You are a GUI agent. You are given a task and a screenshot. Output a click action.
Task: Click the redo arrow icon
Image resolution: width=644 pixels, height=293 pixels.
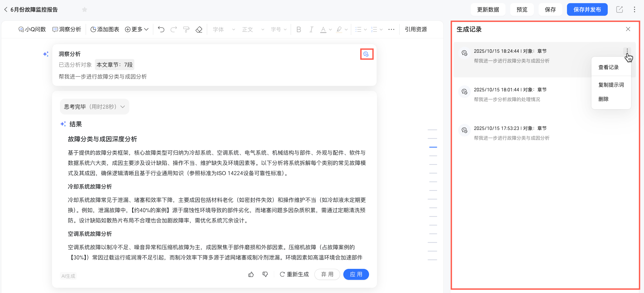(x=173, y=29)
